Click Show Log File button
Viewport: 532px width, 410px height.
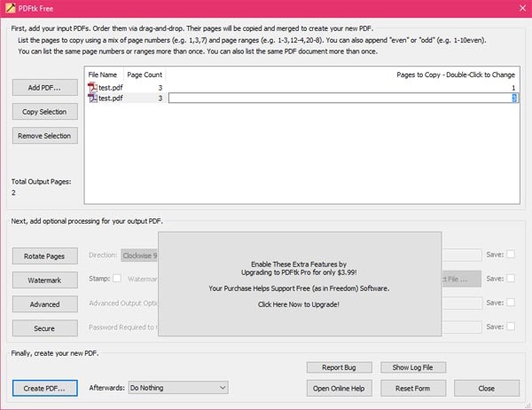[413, 367]
